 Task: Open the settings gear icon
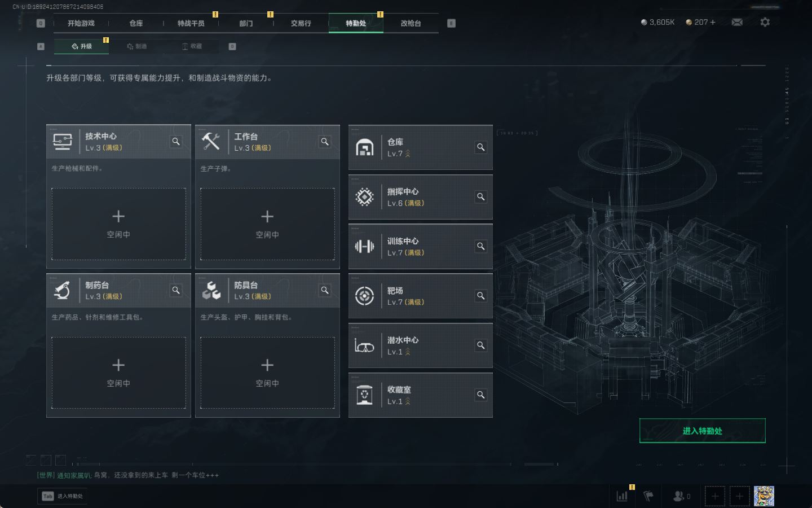765,22
